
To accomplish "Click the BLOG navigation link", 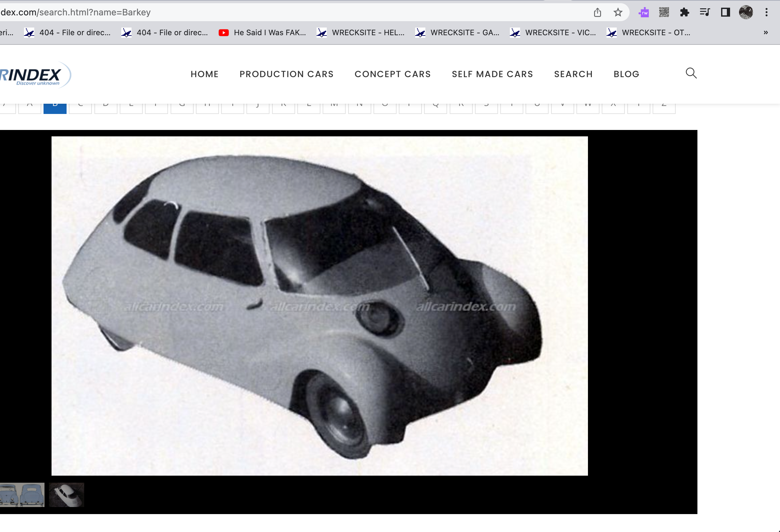I will [x=626, y=74].
